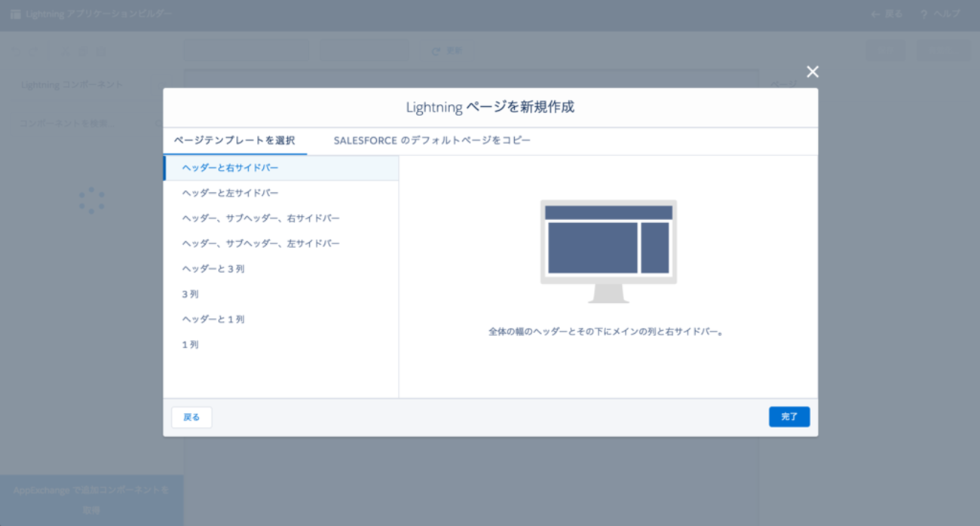
Task: Click the 更新 refresh button in the builder toolbar
Action: pyautogui.click(x=446, y=51)
